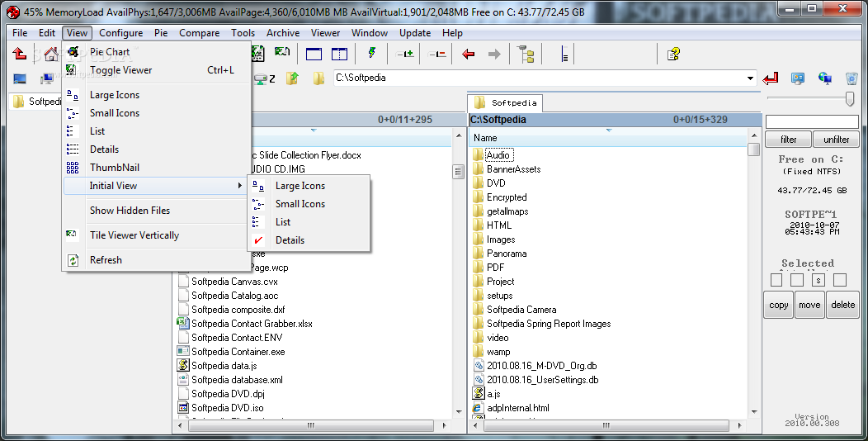
Task: Click the move button
Action: pos(809,305)
